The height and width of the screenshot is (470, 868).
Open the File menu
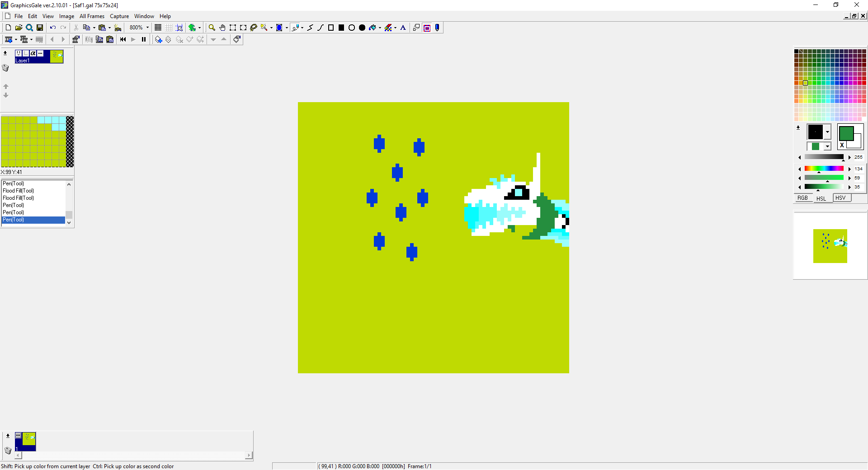click(19, 16)
